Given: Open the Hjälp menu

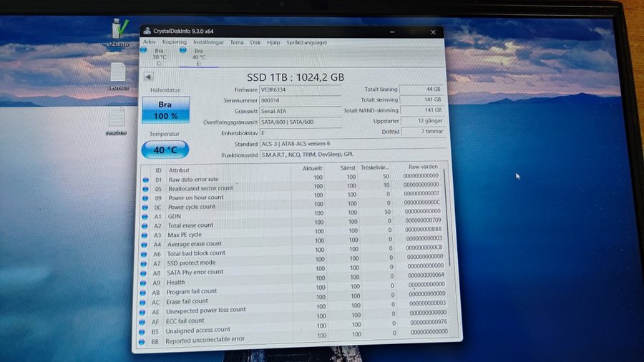Looking at the screenshot, I should [x=273, y=42].
